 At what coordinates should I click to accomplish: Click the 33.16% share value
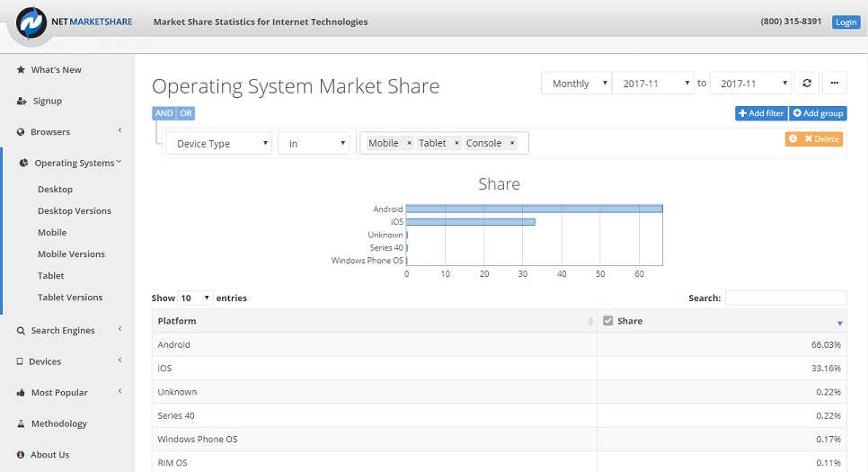click(826, 369)
